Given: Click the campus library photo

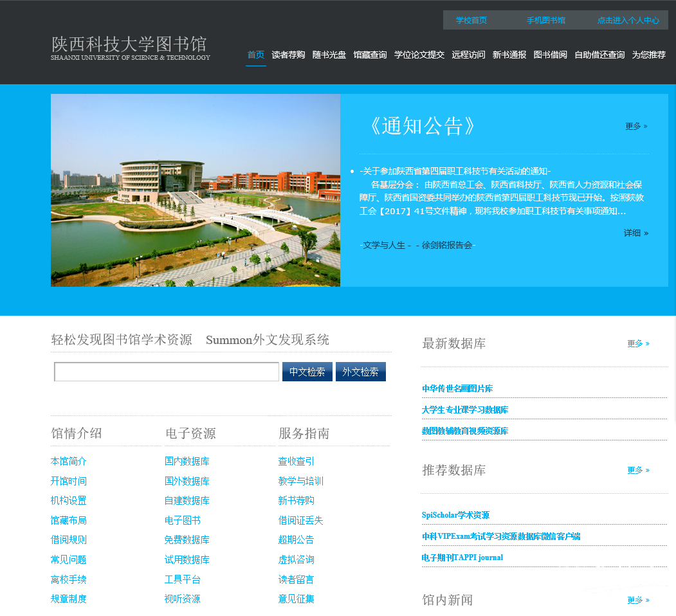Looking at the screenshot, I should (x=196, y=190).
